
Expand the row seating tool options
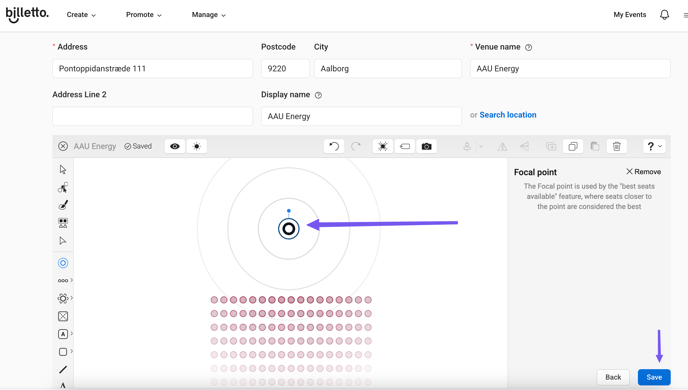click(72, 280)
